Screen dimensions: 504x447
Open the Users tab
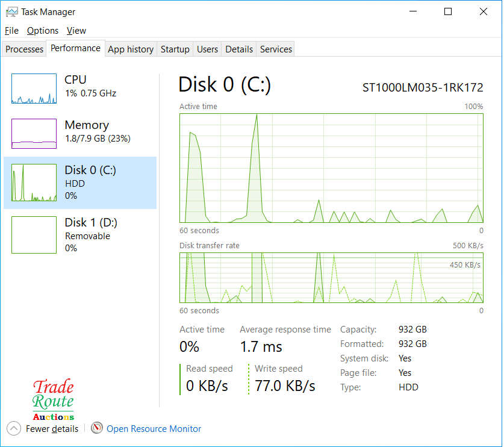207,49
